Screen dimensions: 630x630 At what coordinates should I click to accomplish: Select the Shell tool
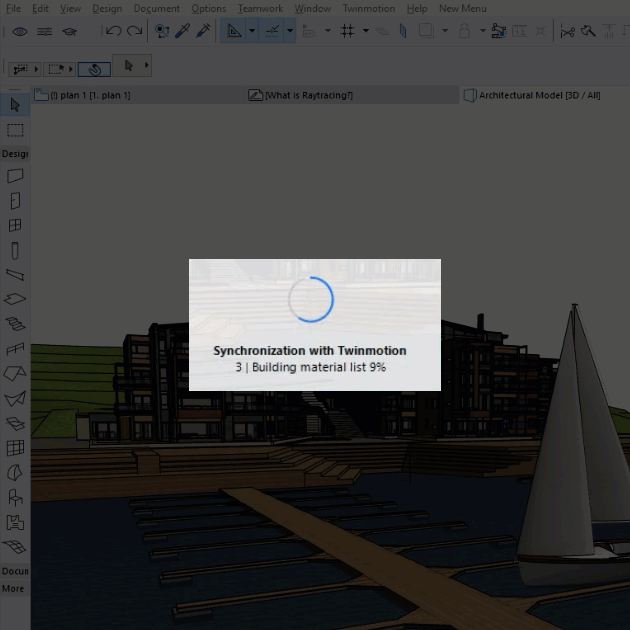[x=15, y=399]
